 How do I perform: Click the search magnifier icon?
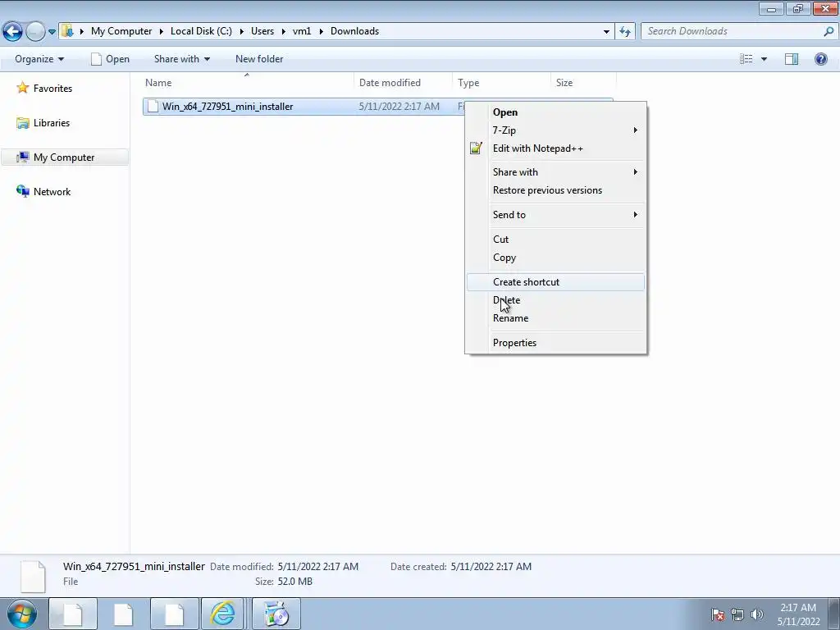[829, 31]
